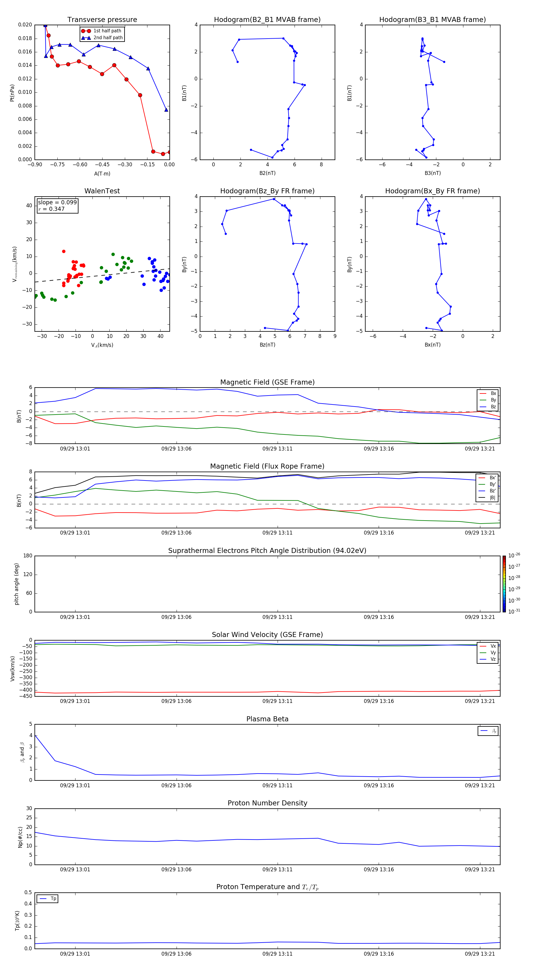Click the '−0.90' tick on the A(T·m) axis
The image size is (535, 980).
(x=35, y=165)
